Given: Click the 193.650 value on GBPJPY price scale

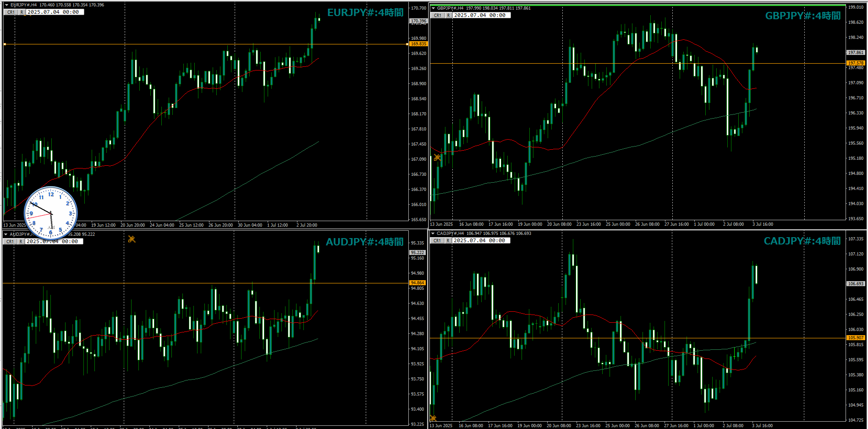Looking at the screenshot, I should click(856, 219).
